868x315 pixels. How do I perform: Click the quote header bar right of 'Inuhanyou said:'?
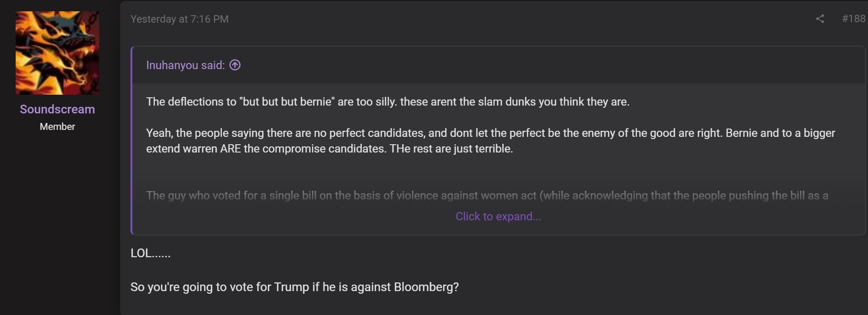pos(553,65)
